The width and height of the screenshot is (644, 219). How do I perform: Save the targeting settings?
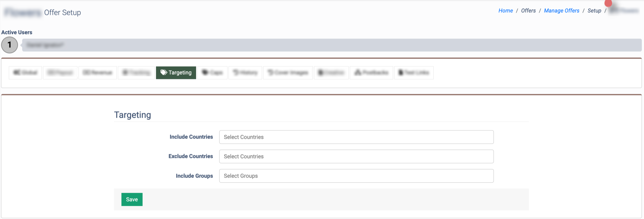[x=132, y=200]
